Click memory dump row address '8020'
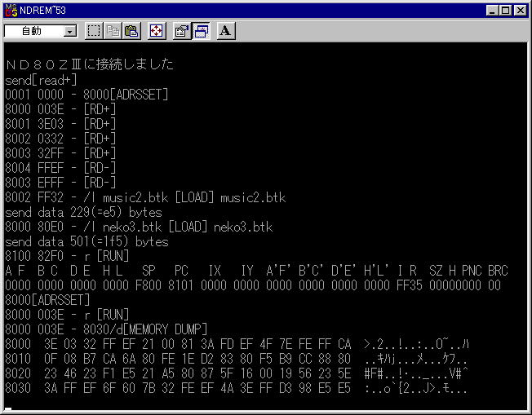532x415 pixels. (x=18, y=373)
